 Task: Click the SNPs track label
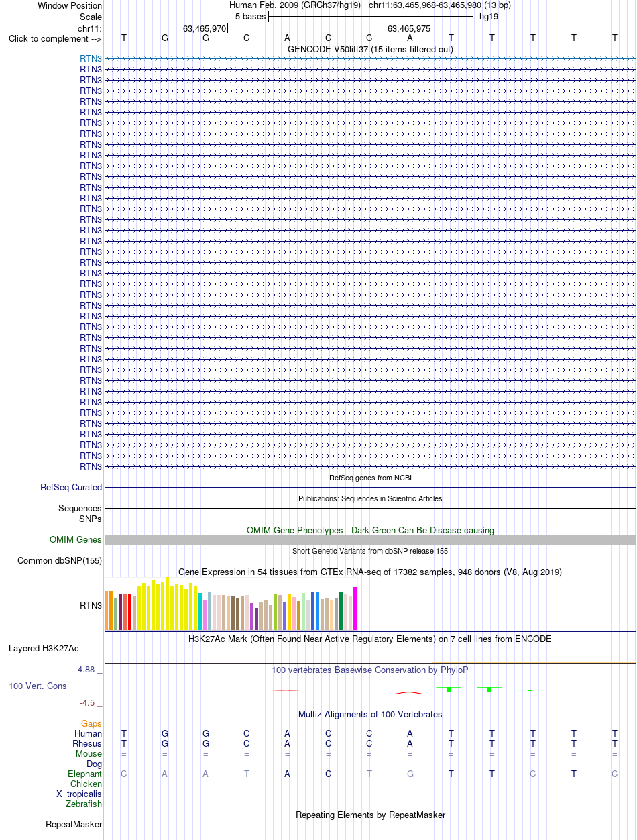[91, 519]
